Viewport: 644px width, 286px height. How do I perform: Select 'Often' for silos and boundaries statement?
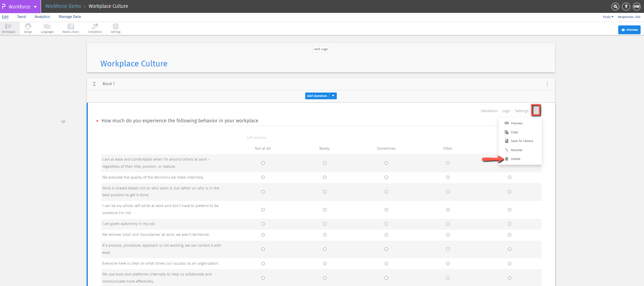(448, 235)
